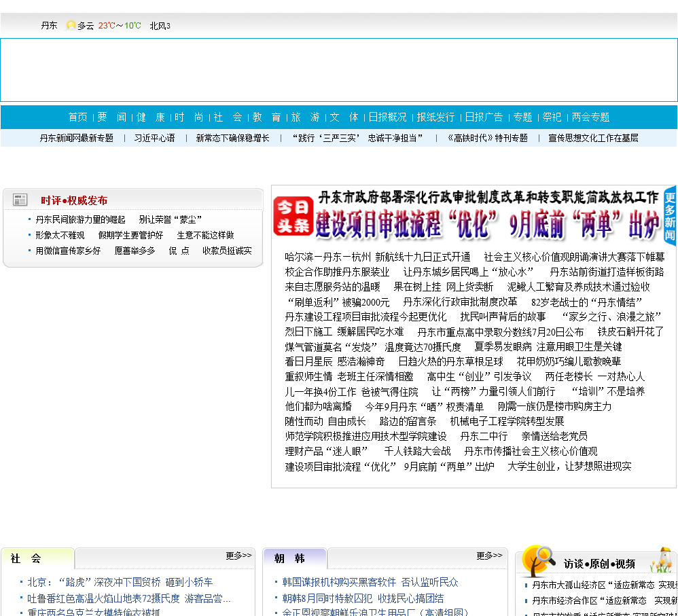Viewport: 678px width, 616px height.
Task: Open headline 丹东市政府部署深化行政审批制度改革
Action: pos(488,198)
